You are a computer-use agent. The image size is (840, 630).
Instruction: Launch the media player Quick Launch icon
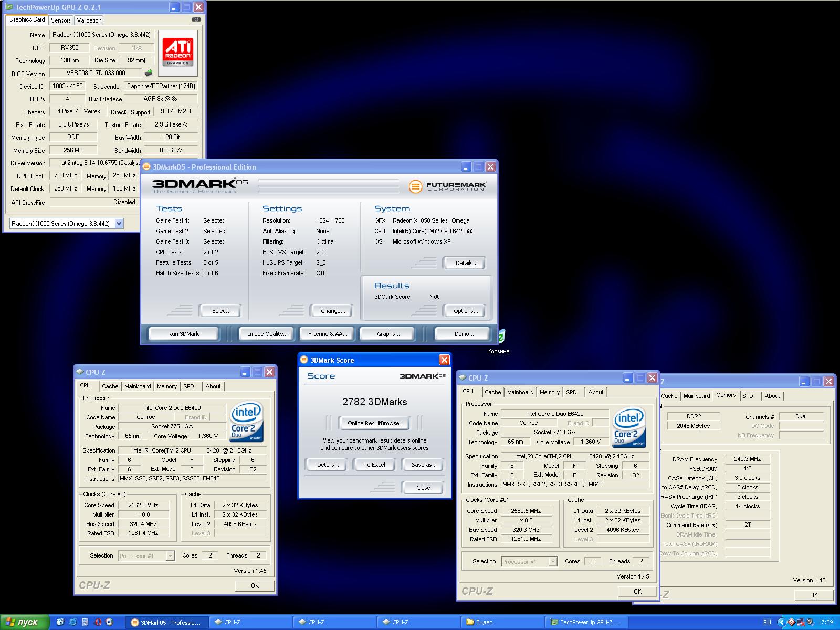pyautogui.click(x=109, y=622)
